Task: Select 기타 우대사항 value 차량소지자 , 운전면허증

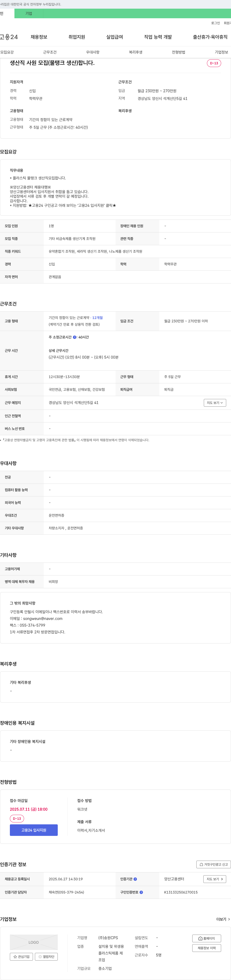Action: coord(65,528)
